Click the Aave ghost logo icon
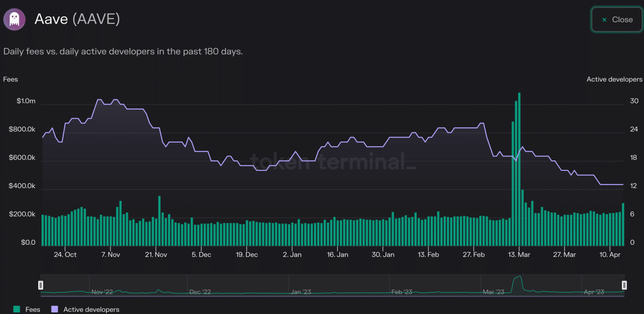The width and height of the screenshot is (644, 314). [14, 19]
